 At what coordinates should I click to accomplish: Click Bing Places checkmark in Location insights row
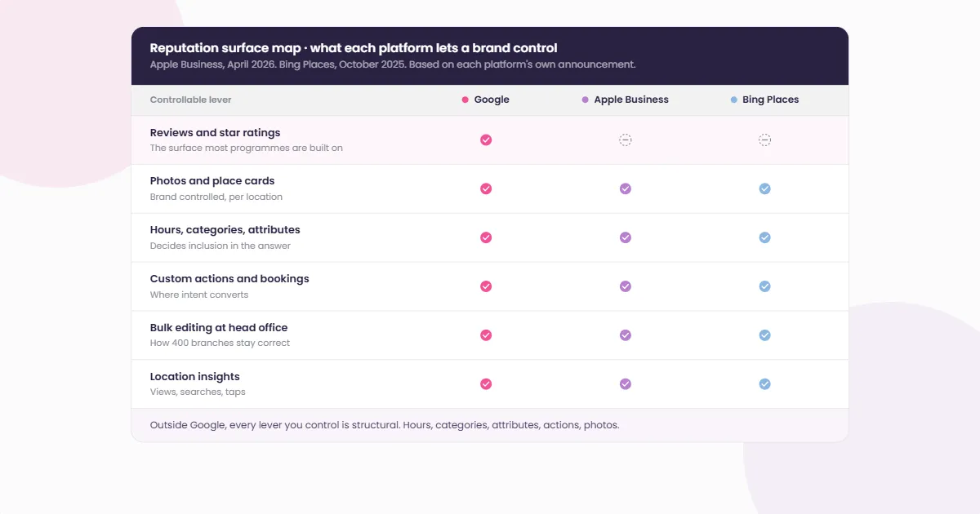[x=764, y=384]
